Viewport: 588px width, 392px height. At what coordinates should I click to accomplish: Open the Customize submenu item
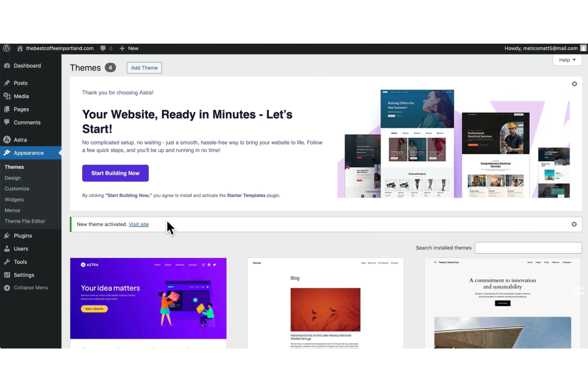click(17, 188)
